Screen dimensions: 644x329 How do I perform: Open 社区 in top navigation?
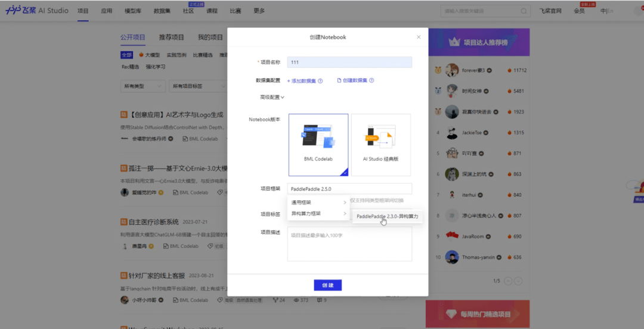pos(188,11)
